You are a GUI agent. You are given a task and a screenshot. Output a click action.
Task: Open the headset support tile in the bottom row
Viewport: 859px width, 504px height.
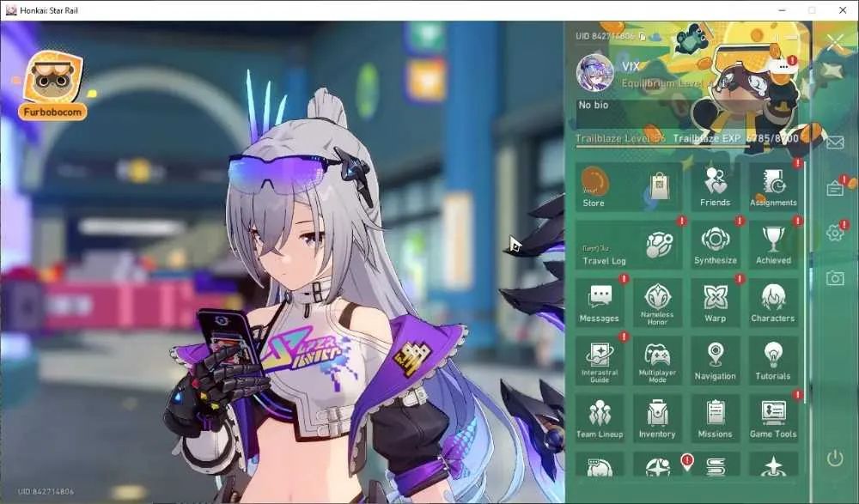click(600, 465)
